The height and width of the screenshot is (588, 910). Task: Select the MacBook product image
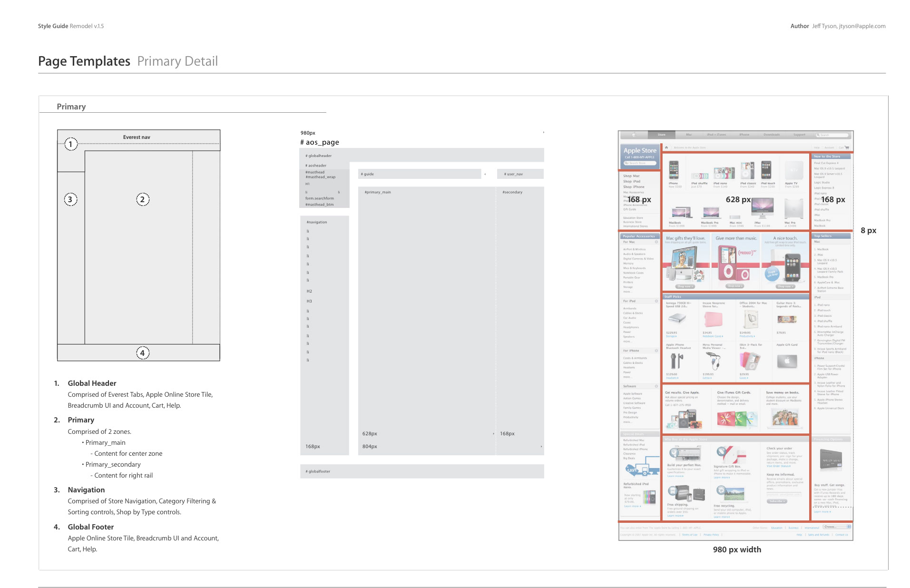pyautogui.click(x=682, y=213)
